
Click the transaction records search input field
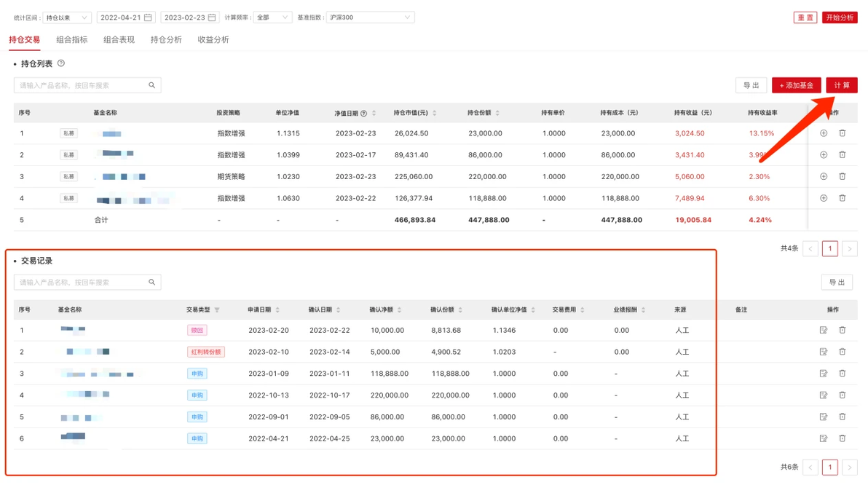point(87,283)
